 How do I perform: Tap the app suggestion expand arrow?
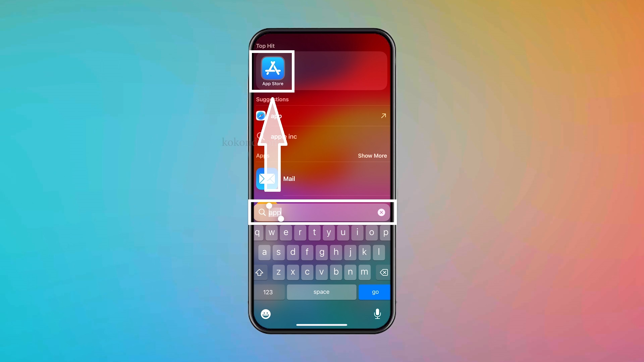[x=383, y=116]
